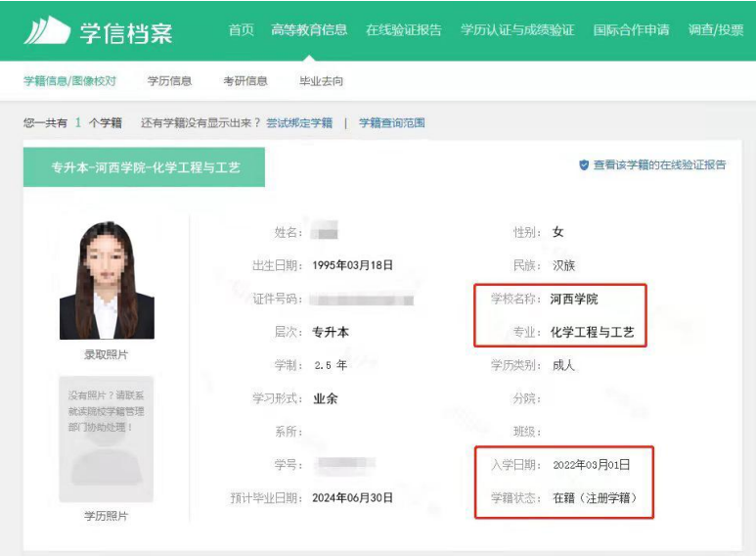Viewport: 756px width, 556px height.
Task: Open the 首页 navigation item
Action: tap(241, 30)
